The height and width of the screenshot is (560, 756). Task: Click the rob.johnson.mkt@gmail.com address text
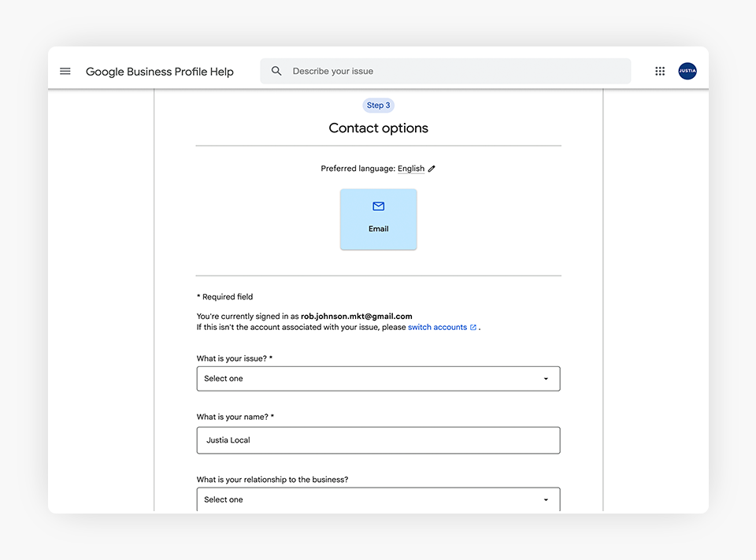tap(356, 316)
